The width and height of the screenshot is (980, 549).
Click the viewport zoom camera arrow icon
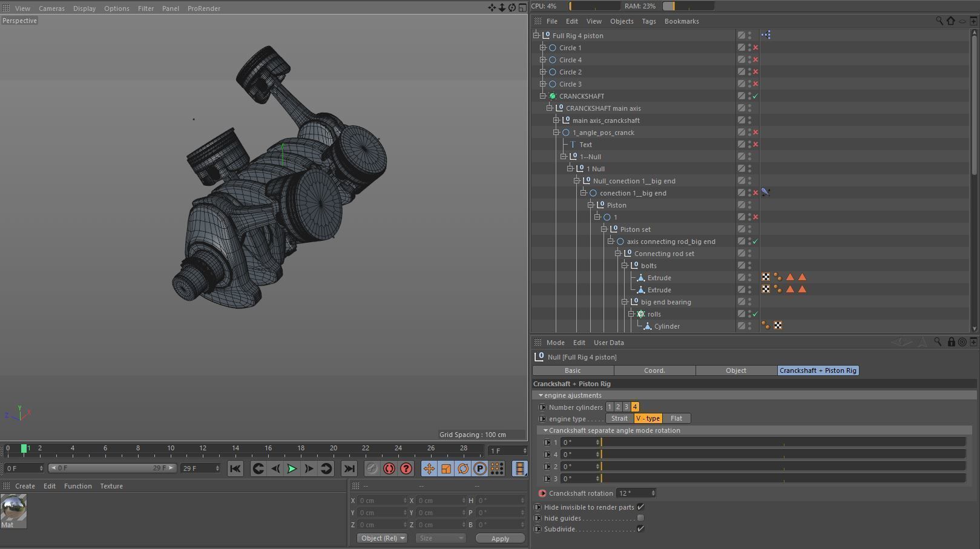tap(502, 8)
